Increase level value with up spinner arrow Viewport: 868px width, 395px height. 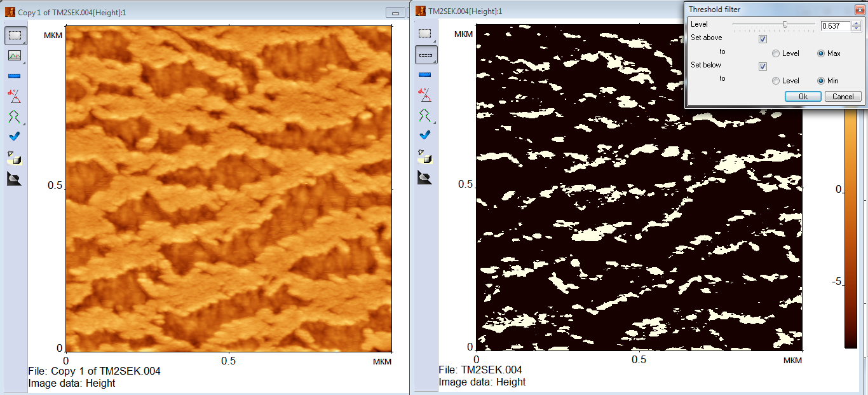coord(856,24)
